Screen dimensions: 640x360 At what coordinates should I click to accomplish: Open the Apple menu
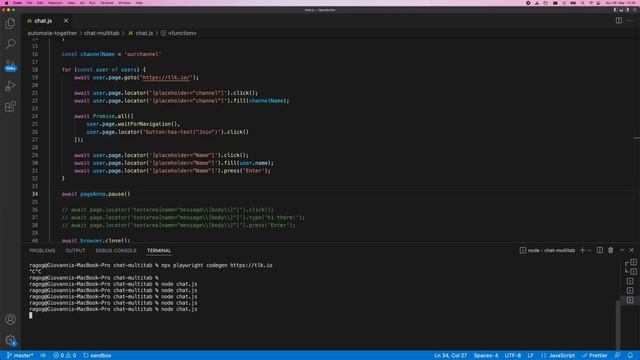tap(6, 3)
